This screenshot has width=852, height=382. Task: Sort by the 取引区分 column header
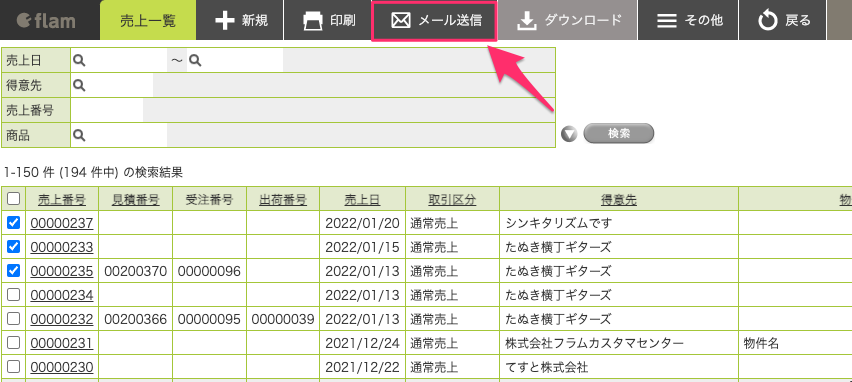click(x=452, y=200)
